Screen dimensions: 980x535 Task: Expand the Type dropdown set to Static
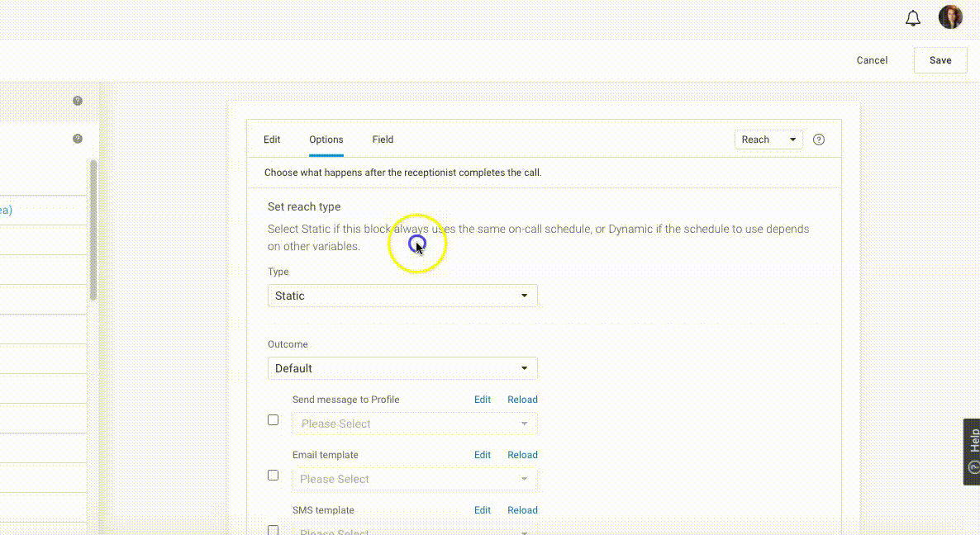click(402, 296)
